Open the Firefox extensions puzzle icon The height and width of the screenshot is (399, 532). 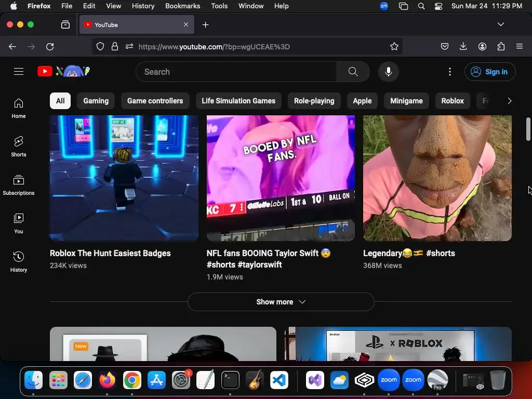click(501, 46)
